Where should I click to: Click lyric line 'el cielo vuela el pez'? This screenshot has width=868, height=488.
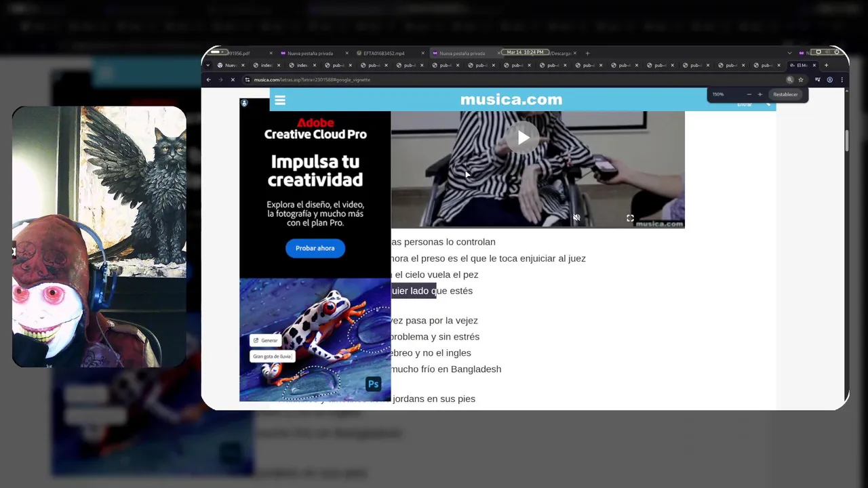(x=436, y=274)
